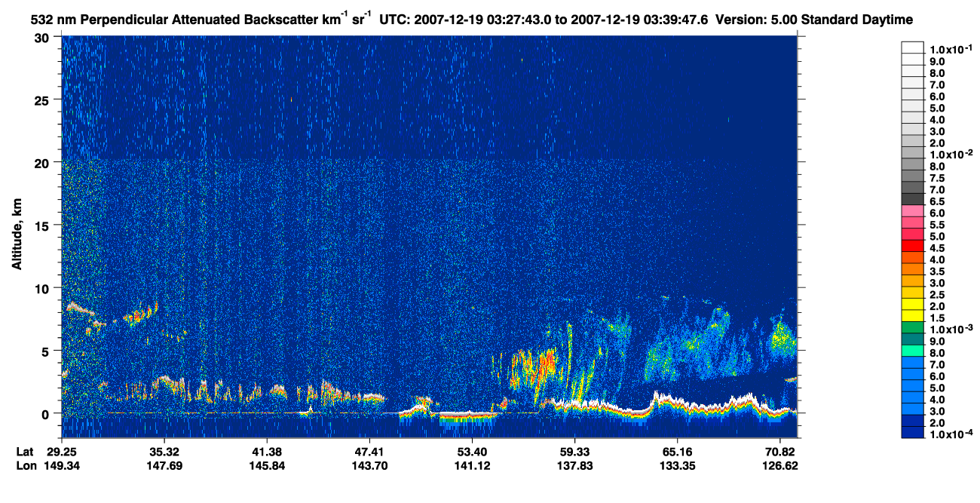This screenshot has width=980, height=503.
Task: Click latitude value 59.33
Action: pos(574,452)
